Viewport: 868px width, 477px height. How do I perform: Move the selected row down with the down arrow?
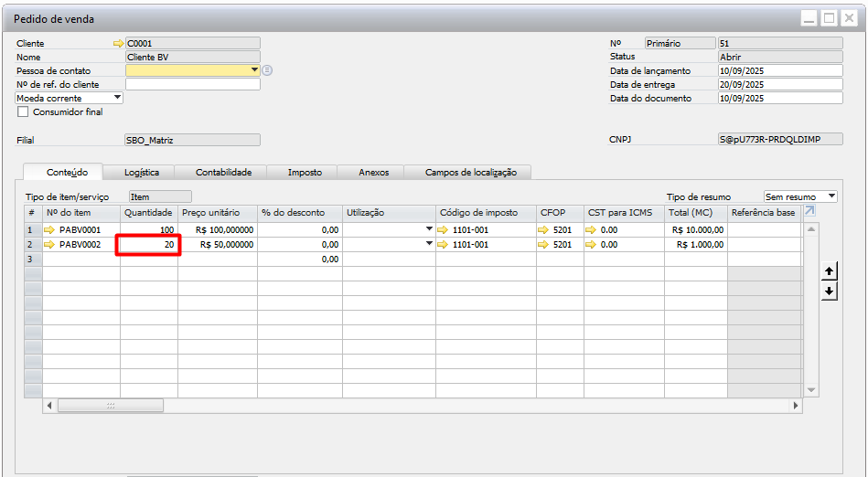click(x=829, y=291)
